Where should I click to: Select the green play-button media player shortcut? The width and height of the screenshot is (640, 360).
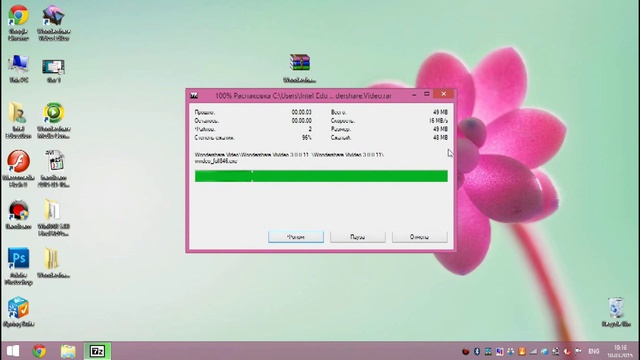click(53, 120)
